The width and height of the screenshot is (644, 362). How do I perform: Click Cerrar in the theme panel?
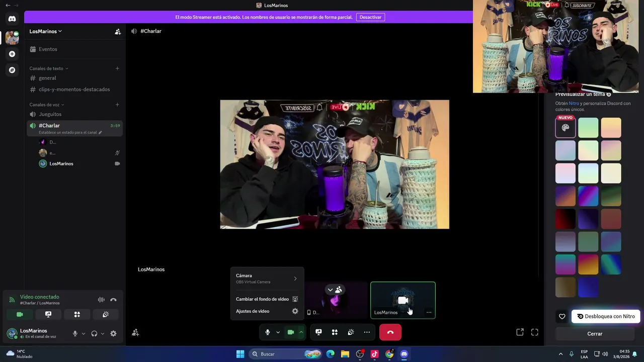(595, 334)
